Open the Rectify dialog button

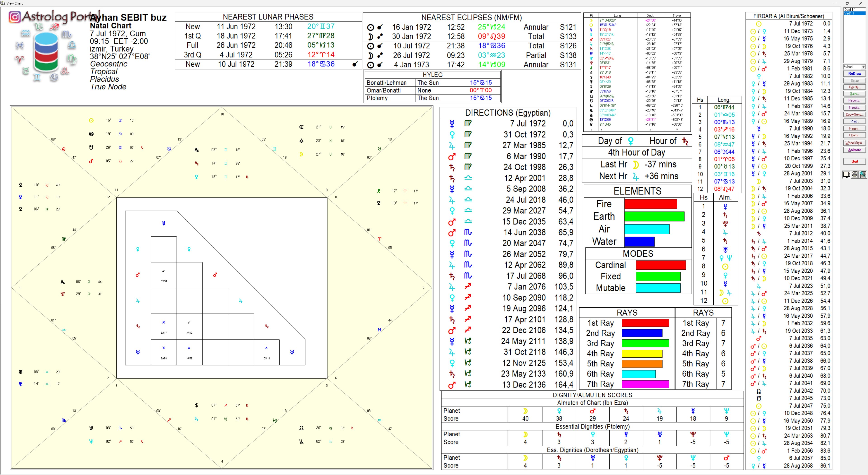(854, 87)
